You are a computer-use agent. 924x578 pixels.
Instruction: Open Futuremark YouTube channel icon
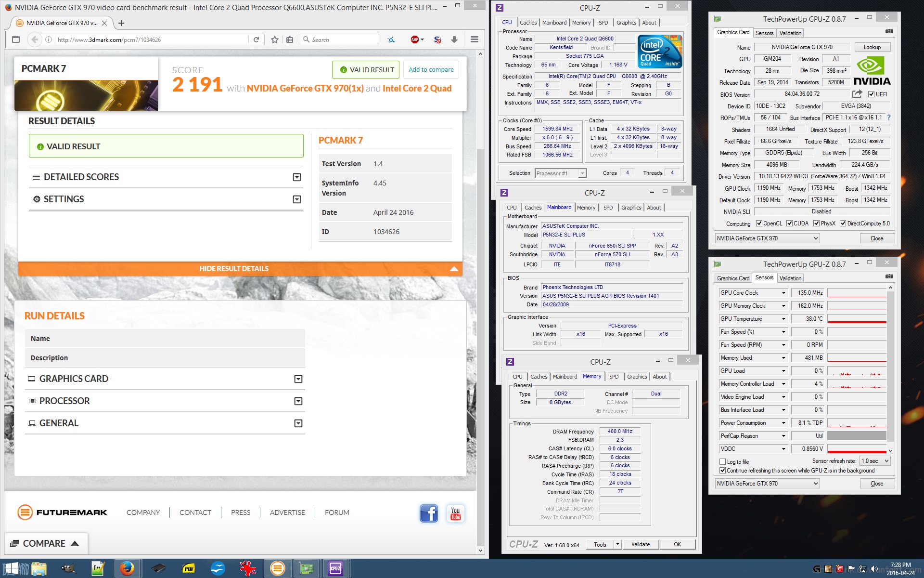click(455, 513)
